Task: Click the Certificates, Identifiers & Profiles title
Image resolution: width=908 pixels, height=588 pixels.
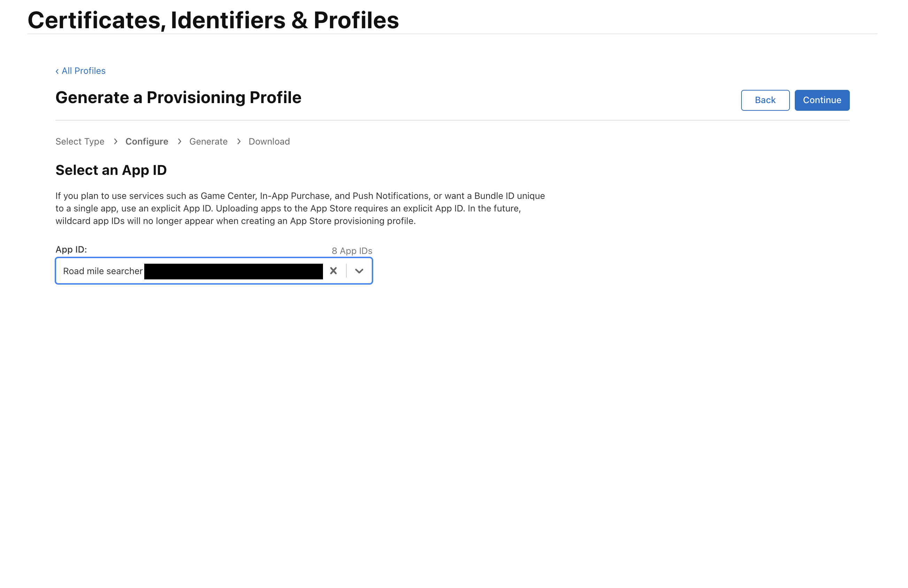Action: (x=213, y=20)
